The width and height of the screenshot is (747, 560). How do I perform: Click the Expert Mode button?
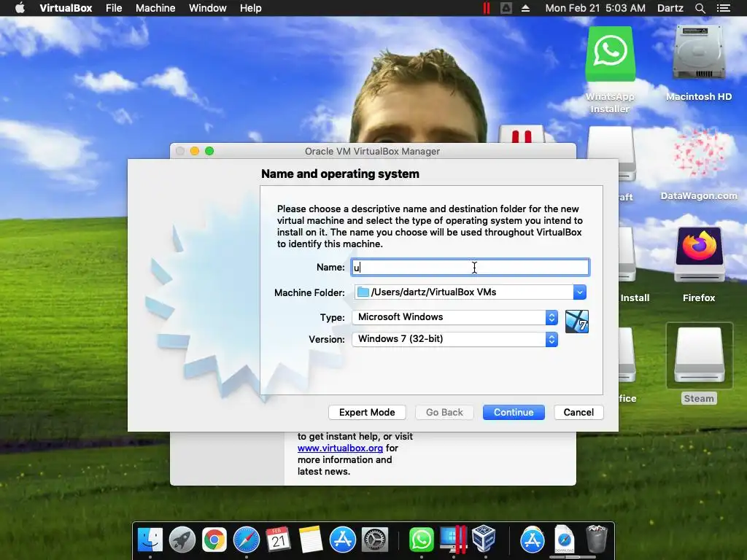click(367, 413)
